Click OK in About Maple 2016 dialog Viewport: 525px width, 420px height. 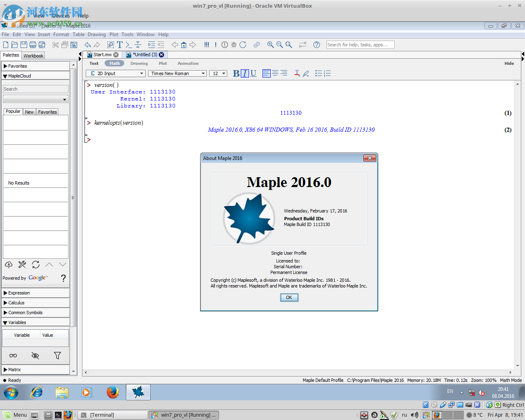pyautogui.click(x=289, y=298)
